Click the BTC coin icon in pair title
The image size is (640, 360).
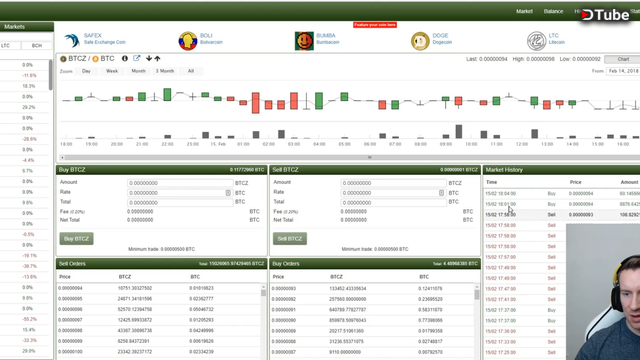[96, 59]
